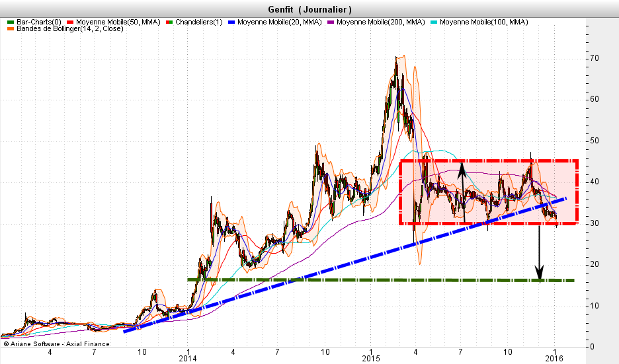Select the Moyenne Mobile(200, MMA) legend label
The width and height of the screenshot is (619, 364).
pyautogui.click(x=380, y=22)
